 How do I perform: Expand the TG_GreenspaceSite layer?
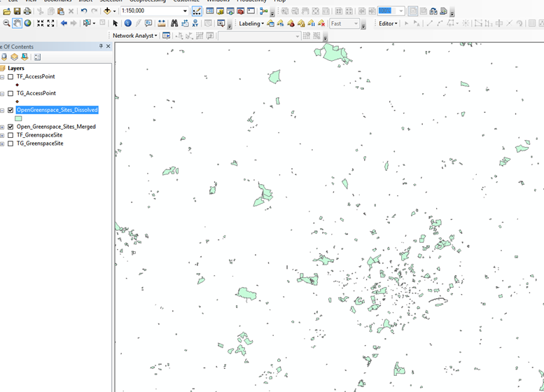point(2,143)
